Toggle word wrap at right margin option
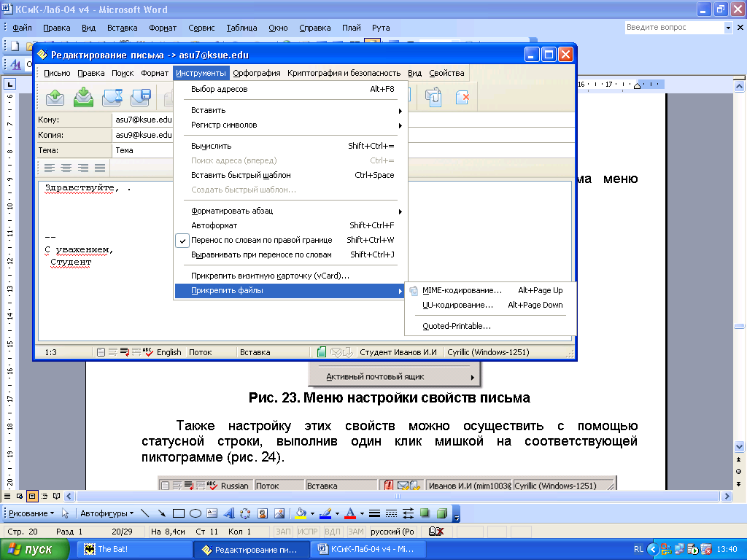 (290, 240)
